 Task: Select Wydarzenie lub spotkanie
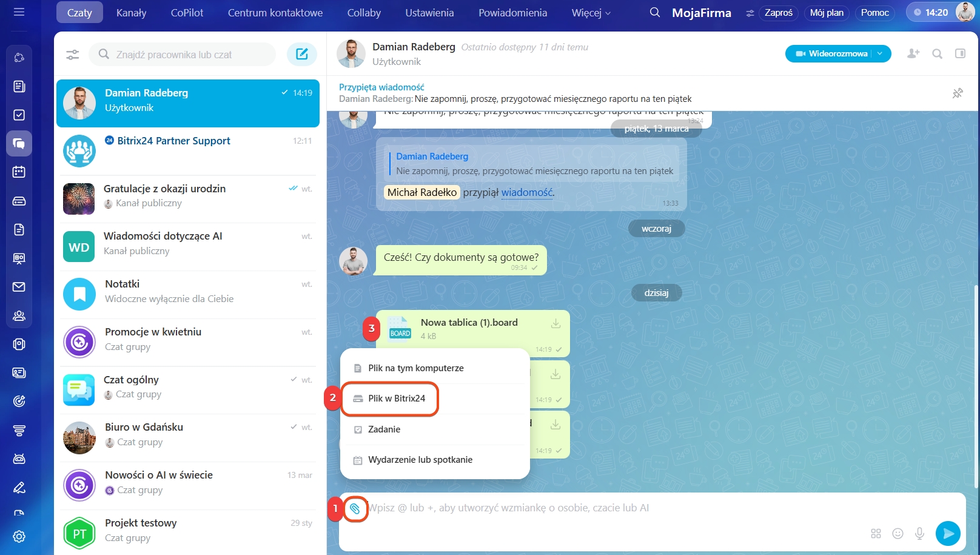click(435, 460)
